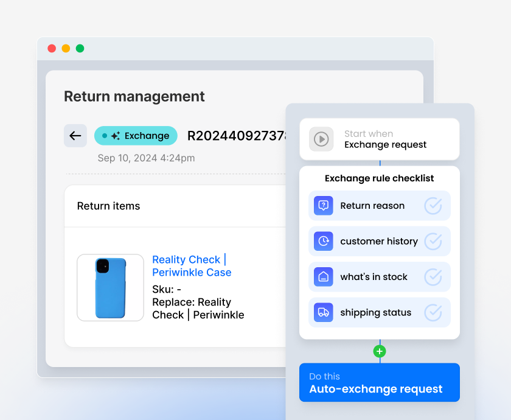Open the Reality Check Periwinkle Case link
Viewport: 511px width, 420px height.
[191, 266]
